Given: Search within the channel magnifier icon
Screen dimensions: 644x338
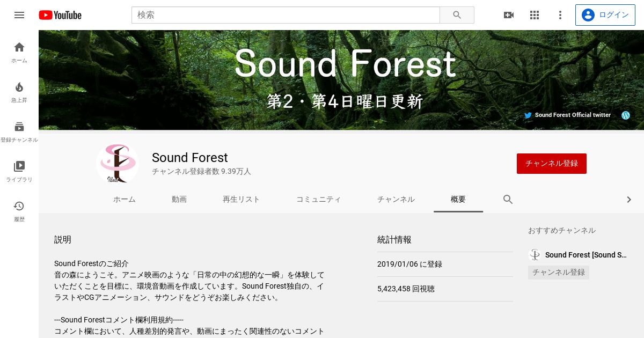Looking at the screenshot, I should pos(508,200).
